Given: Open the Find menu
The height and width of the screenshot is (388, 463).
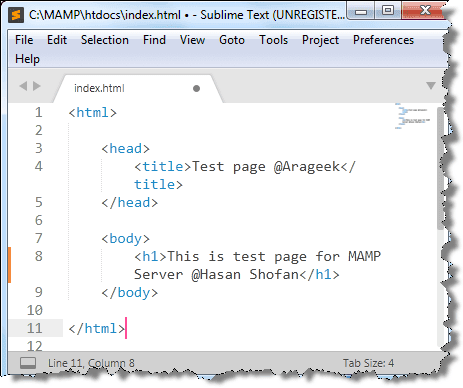Looking at the screenshot, I should (154, 40).
